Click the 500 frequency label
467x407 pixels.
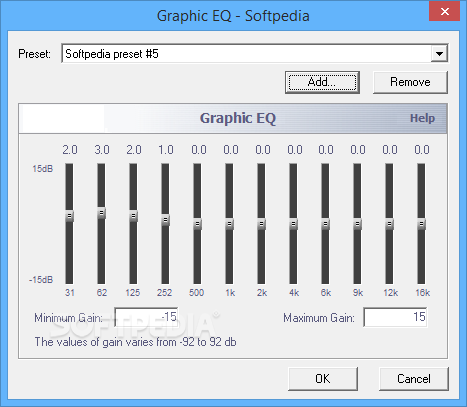(x=196, y=293)
